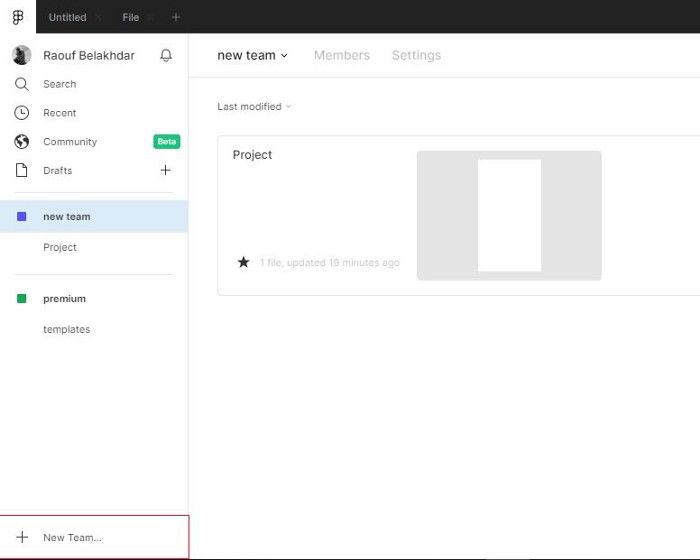
Task: Click plus icon to open new tab
Action: tap(175, 17)
